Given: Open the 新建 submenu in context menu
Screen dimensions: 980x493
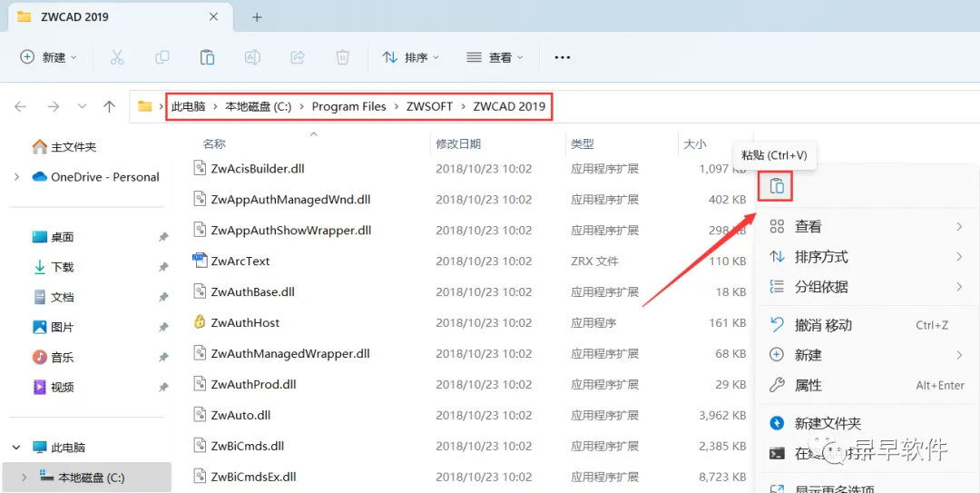Looking at the screenshot, I should [x=866, y=355].
